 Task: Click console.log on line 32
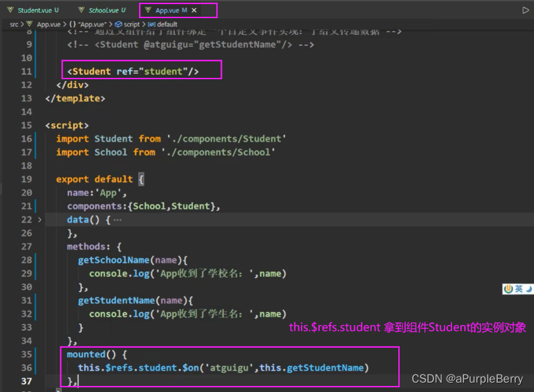[x=119, y=314]
